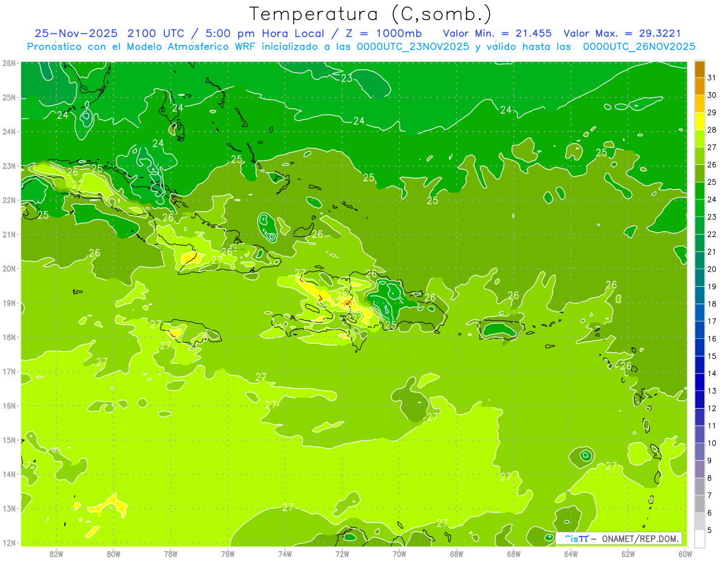The height and width of the screenshot is (562, 728).
Task: Click the latitude label '26N'
Action: coord(9,63)
